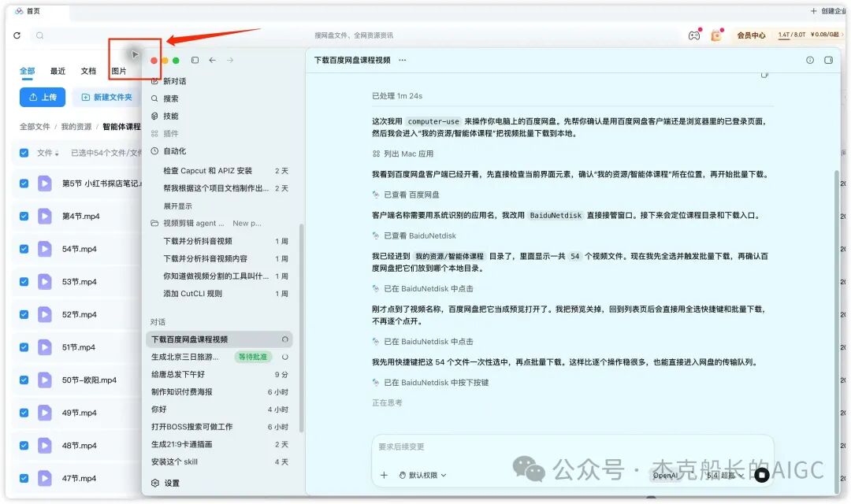This screenshot has height=504, width=851.
Task: Go back with the left arrow icon
Action: (x=212, y=60)
